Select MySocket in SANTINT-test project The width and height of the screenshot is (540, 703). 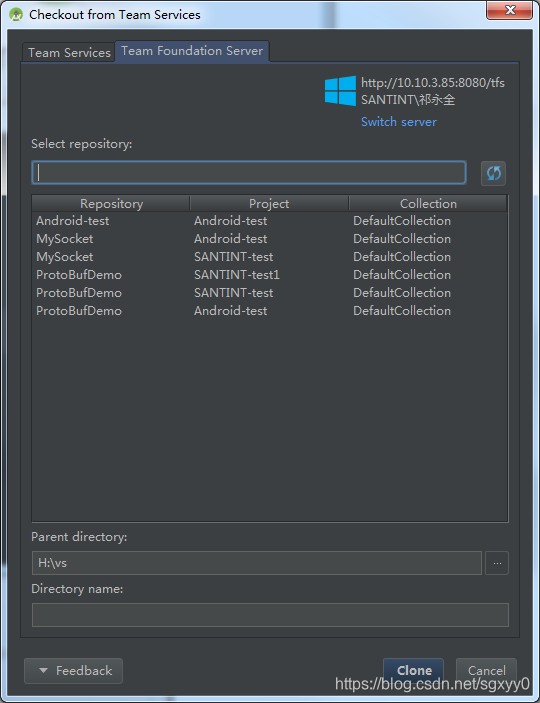[270, 256]
